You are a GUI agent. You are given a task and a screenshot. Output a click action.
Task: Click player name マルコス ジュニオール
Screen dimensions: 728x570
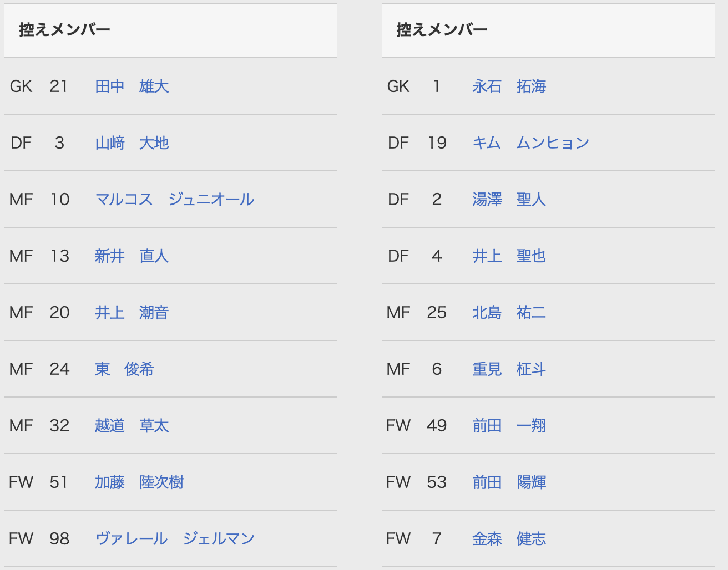[175, 200]
